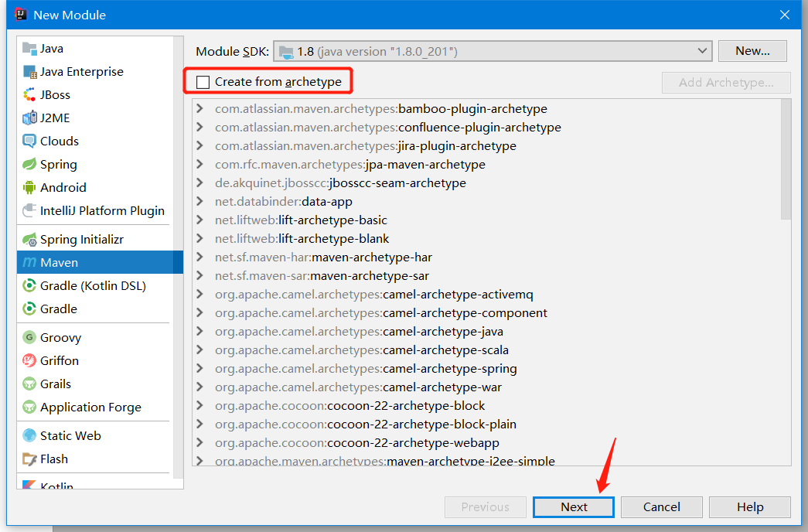This screenshot has height=532, width=808.
Task: Click the Cancel button
Action: [x=662, y=507]
